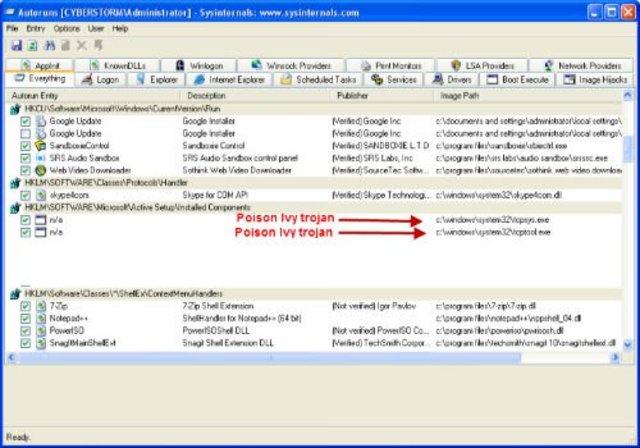Select the 'SnagIt Shell Extension DLL' description
640x448 pixels.
pos(228,343)
